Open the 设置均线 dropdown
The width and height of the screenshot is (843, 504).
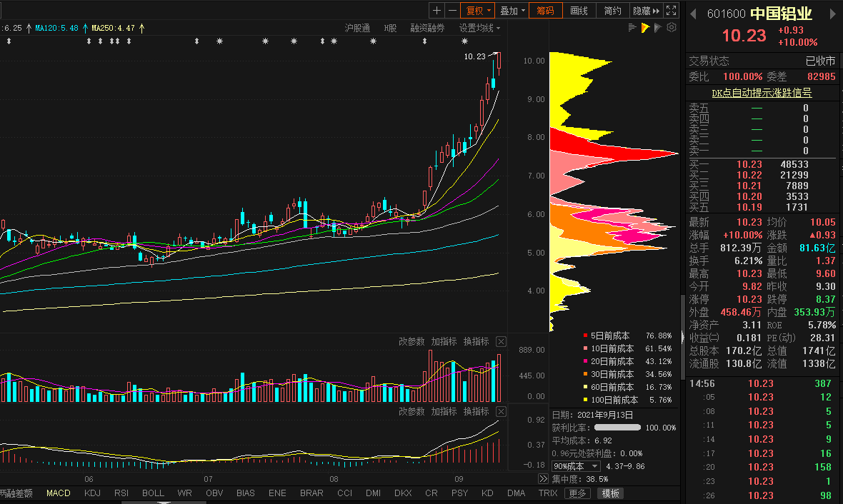(479, 28)
